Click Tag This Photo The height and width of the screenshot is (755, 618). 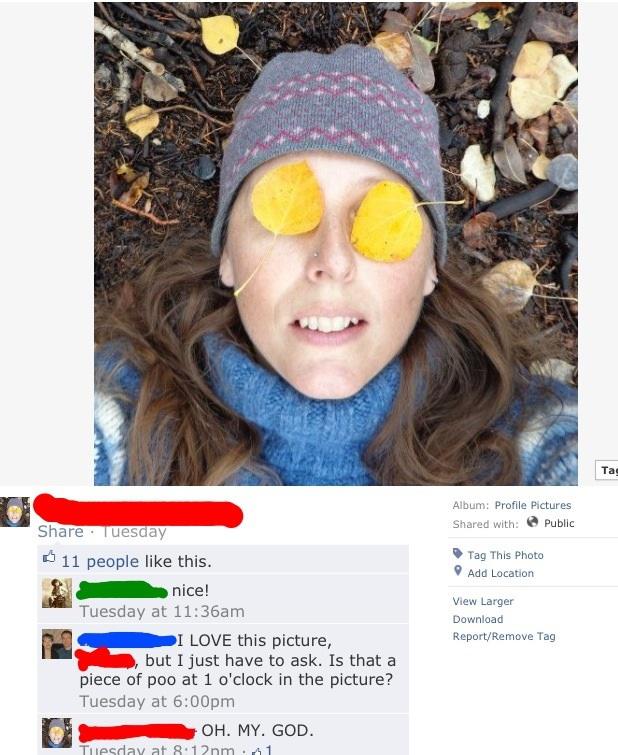click(505, 555)
